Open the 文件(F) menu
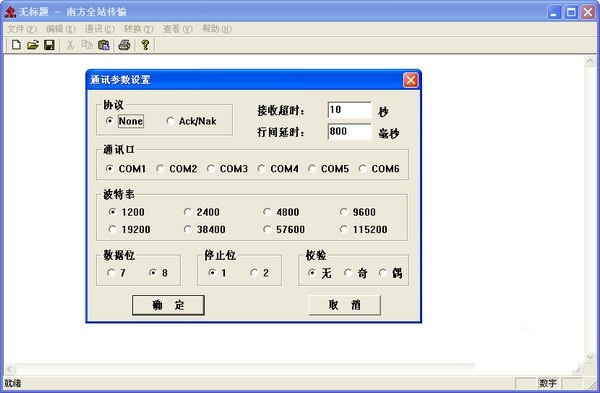Viewport: 600px width, 393px height. click(21, 29)
